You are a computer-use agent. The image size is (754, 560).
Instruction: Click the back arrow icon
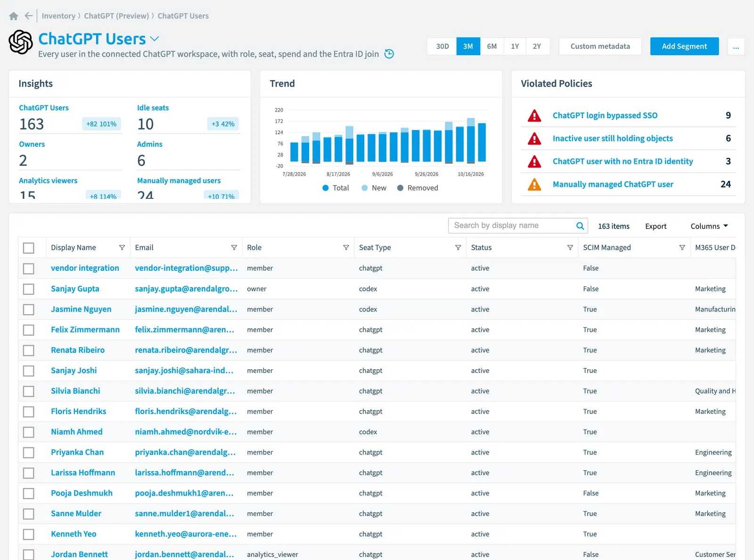click(x=29, y=16)
